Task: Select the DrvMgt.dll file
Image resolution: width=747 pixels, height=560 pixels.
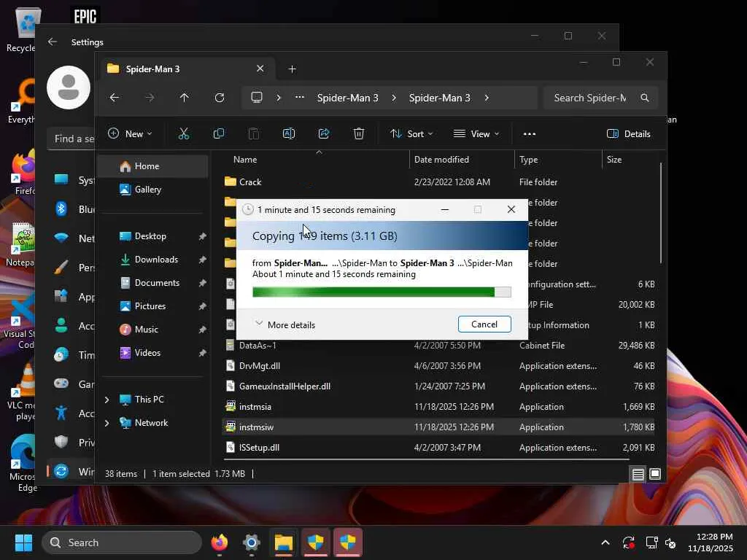Action: [x=438, y=366]
